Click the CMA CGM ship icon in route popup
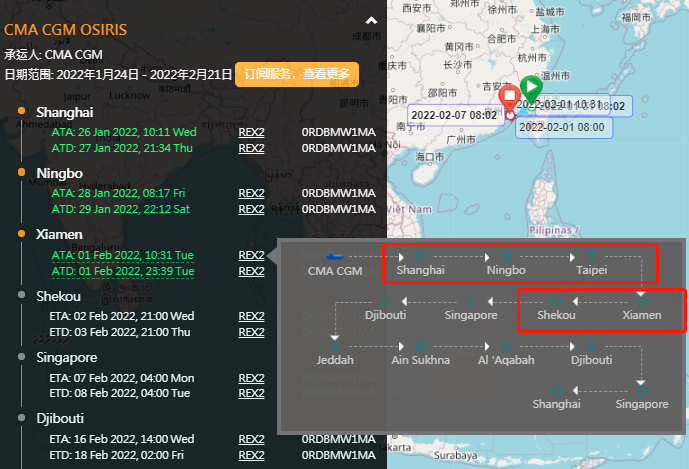This screenshot has height=469, width=689. click(x=334, y=254)
